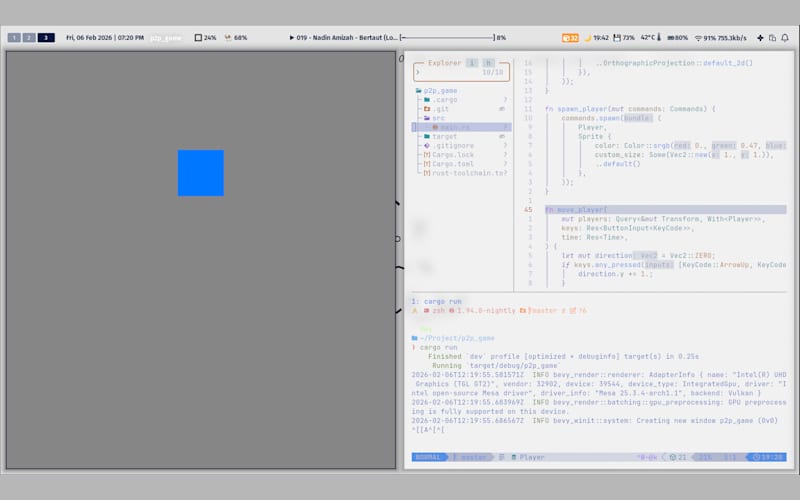This screenshot has height=500, width=800.
Task: Click the Explorer search input field
Action: coord(461,72)
